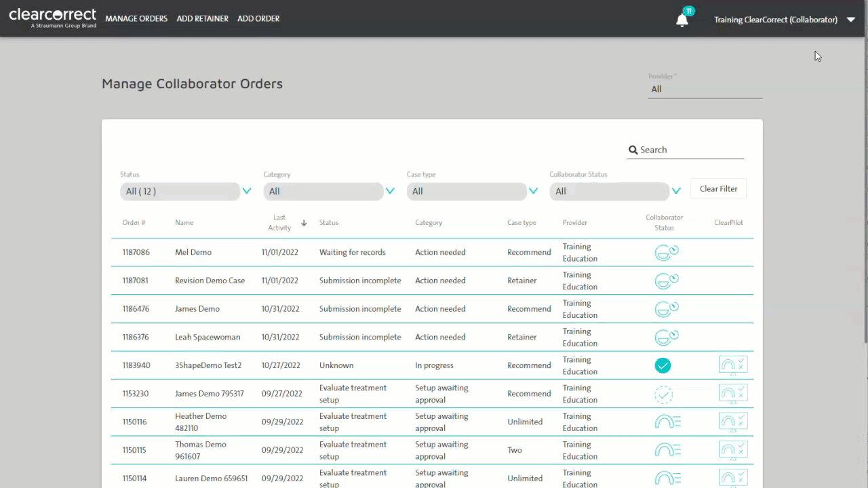Viewport: 868px width, 488px height.
Task: Select the Provider field showing All
Action: coord(705,89)
